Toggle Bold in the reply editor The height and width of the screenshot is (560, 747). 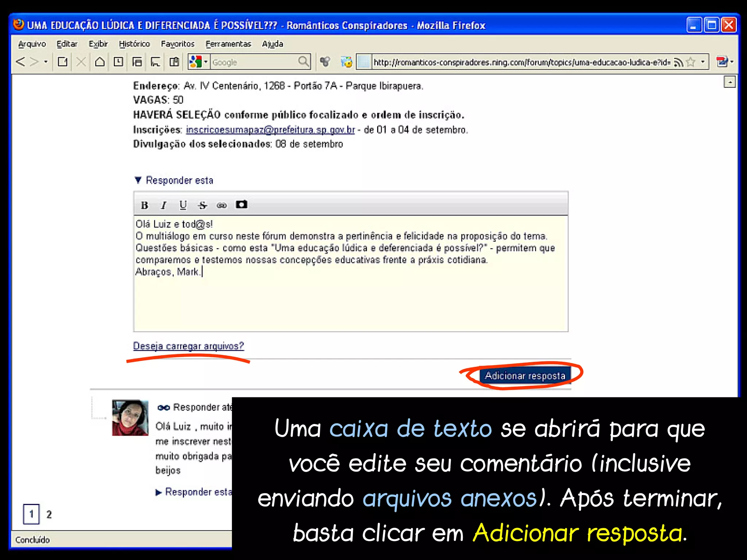144,205
